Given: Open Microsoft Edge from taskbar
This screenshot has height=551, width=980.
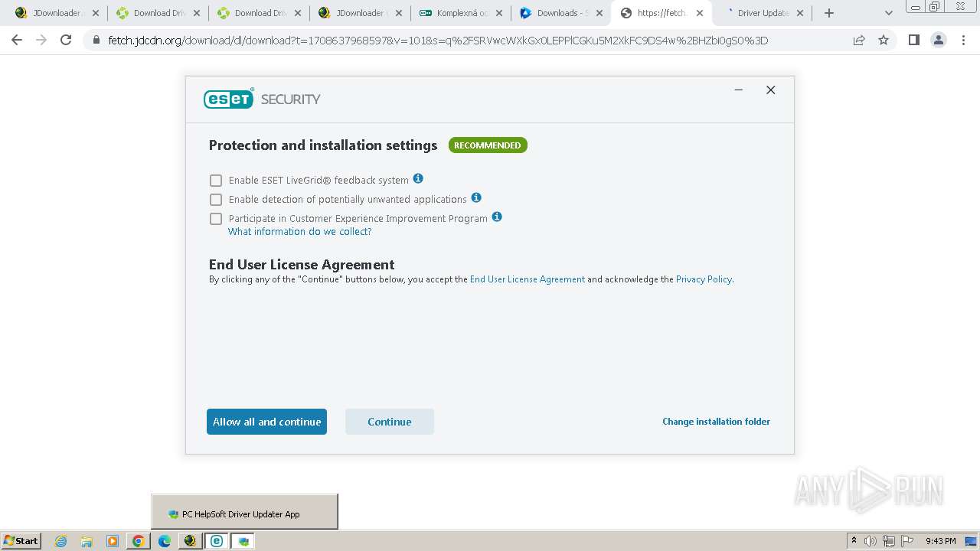Looking at the screenshot, I should tap(165, 541).
